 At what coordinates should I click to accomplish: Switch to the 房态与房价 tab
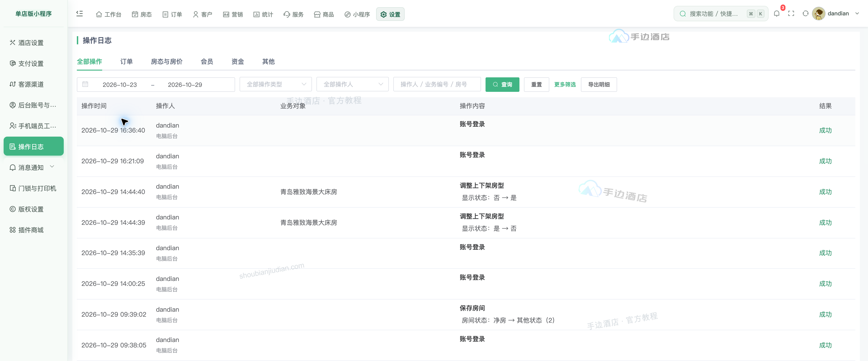[x=166, y=62]
